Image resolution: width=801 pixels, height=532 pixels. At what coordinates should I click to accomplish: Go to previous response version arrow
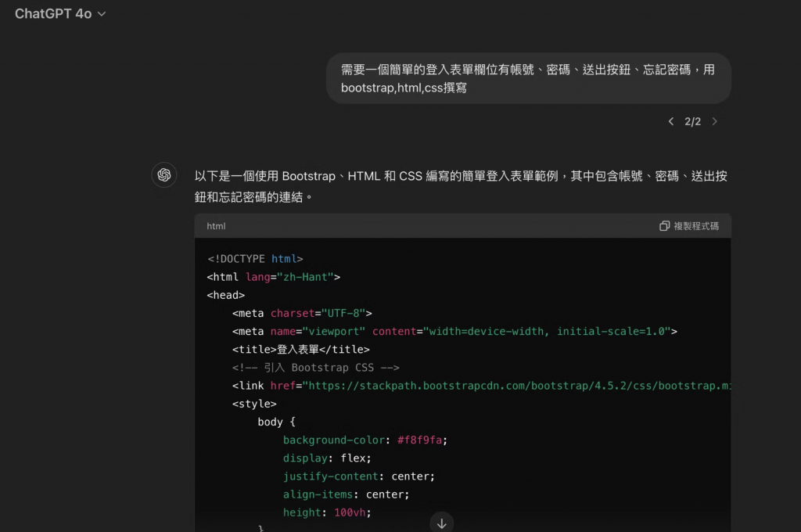pyautogui.click(x=670, y=121)
